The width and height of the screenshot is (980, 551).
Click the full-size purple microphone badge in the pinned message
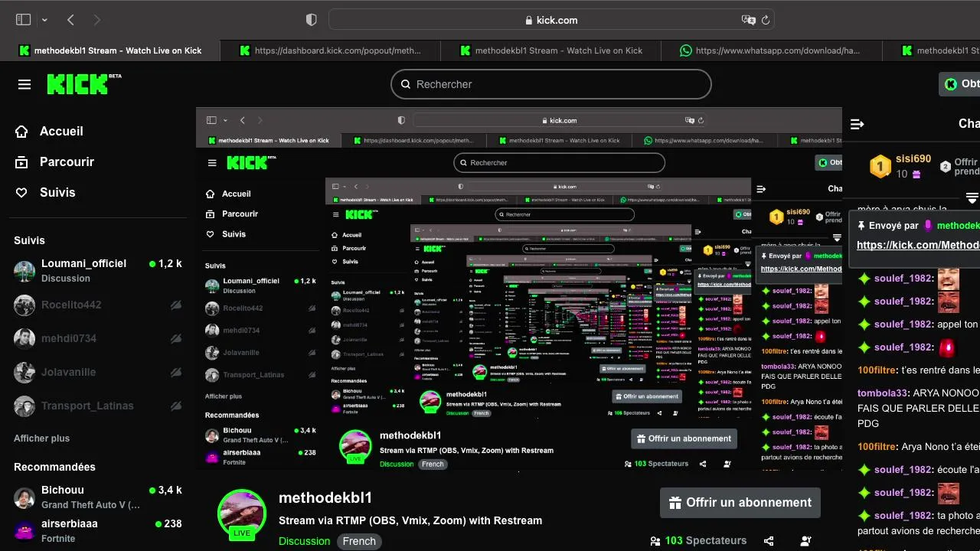(x=928, y=226)
